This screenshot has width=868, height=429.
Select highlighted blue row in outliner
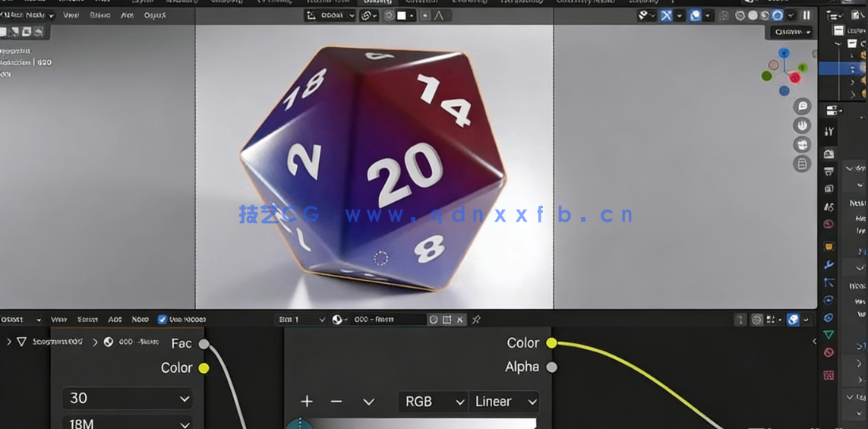pyautogui.click(x=843, y=68)
